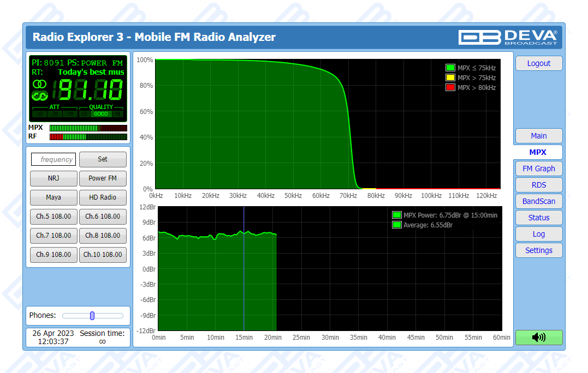The height and width of the screenshot is (373, 588).
Task: Tune to the NRJ preset
Action: point(54,178)
